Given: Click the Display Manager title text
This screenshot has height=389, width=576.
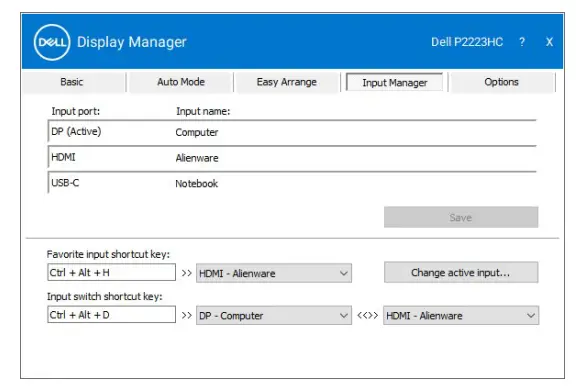Looking at the screenshot, I should [132, 42].
